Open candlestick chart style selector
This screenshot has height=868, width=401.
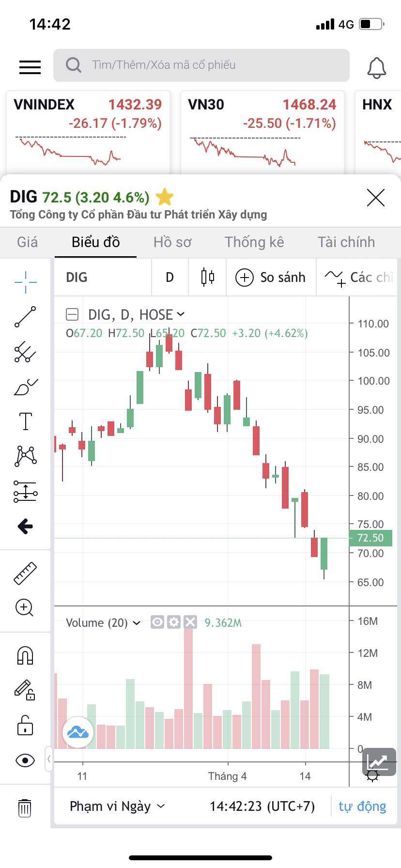point(207,277)
